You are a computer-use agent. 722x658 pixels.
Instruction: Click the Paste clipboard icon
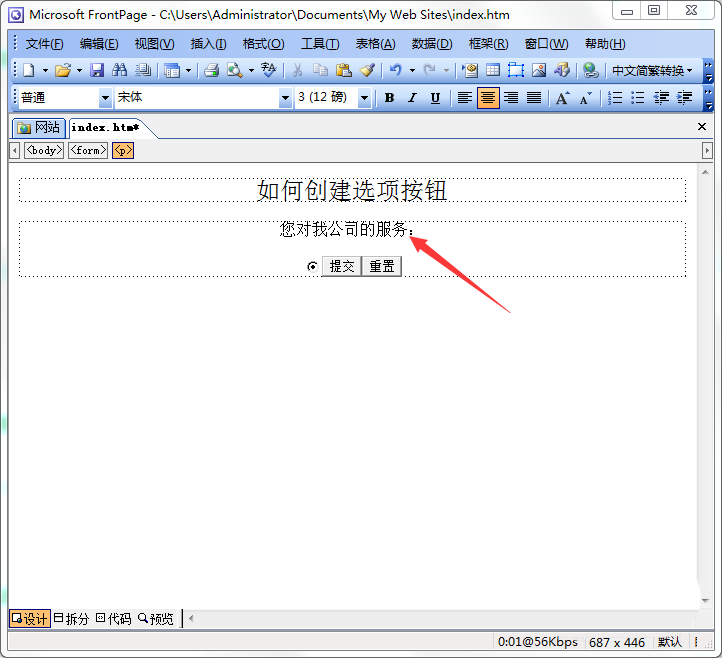[344, 70]
